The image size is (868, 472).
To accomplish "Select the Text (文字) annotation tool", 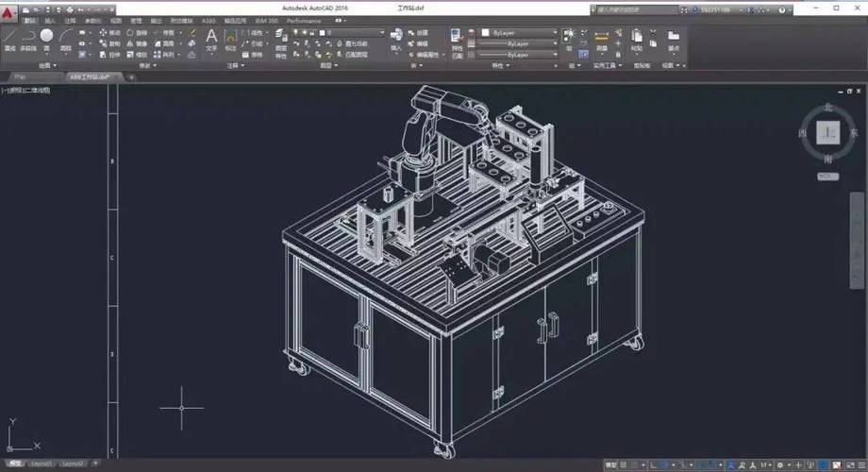I will [211, 41].
